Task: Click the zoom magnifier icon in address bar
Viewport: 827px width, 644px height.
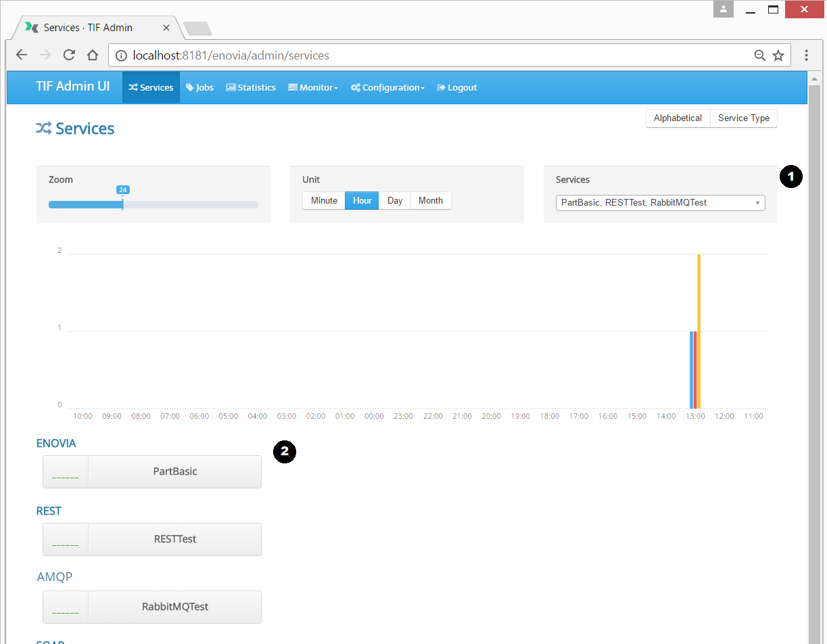Action: (760, 55)
